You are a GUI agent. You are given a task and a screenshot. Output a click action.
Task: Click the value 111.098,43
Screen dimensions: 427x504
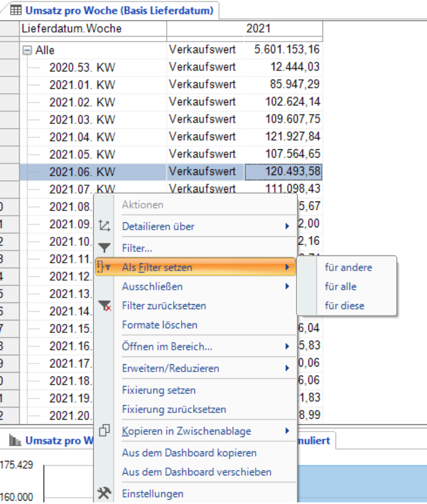pos(293,189)
